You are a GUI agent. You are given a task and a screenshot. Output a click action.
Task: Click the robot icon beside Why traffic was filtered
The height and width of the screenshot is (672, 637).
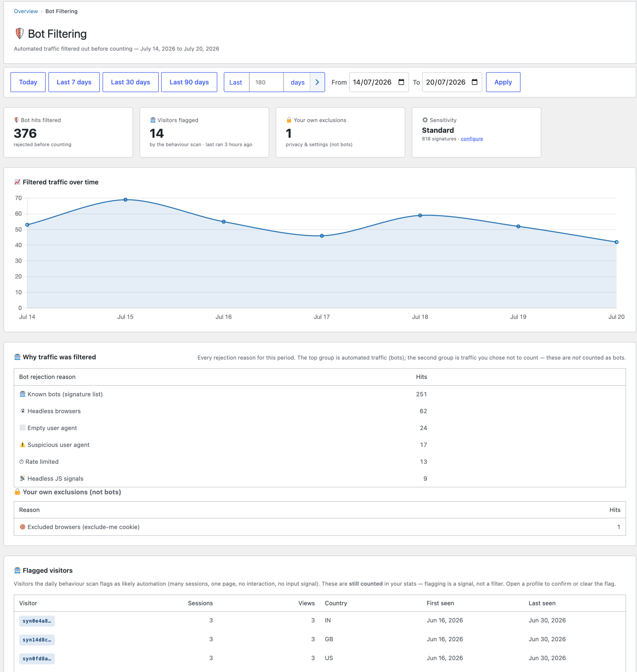pyautogui.click(x=17, y=357)
